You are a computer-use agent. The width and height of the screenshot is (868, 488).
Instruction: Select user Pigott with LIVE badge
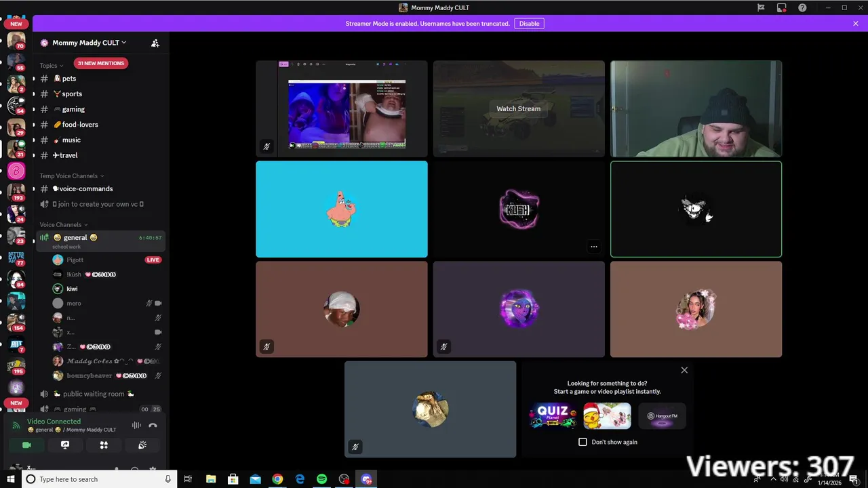(x=107, y=260)
